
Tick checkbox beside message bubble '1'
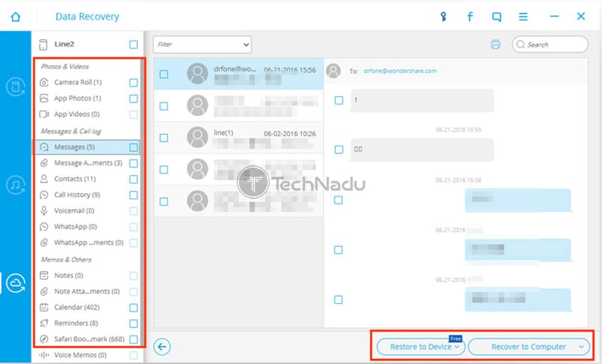(339, 101)
